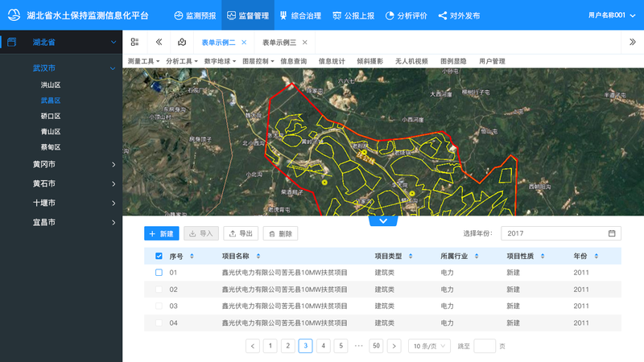This screenshot has height=362, width=644.
Task: Switch to 表单示例三 tab
Action: (279, 43)
